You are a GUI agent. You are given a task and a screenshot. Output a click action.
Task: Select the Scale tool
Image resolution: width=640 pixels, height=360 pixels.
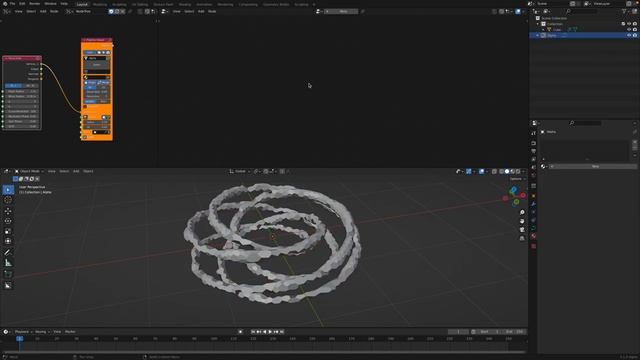coord(8,231)
